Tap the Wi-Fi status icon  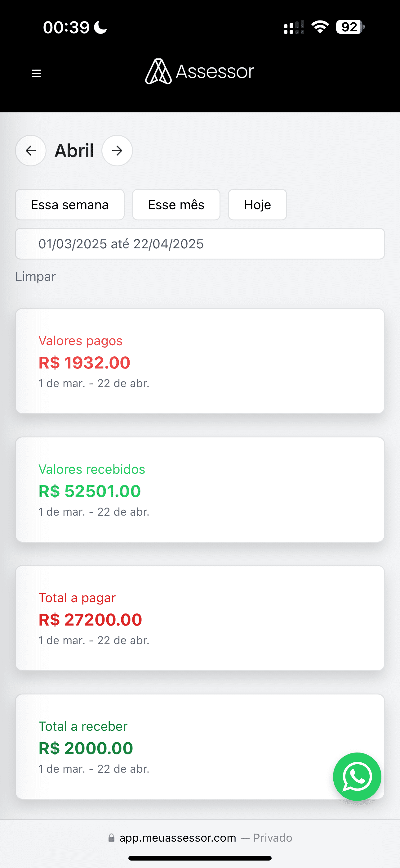tap(320, 27)
